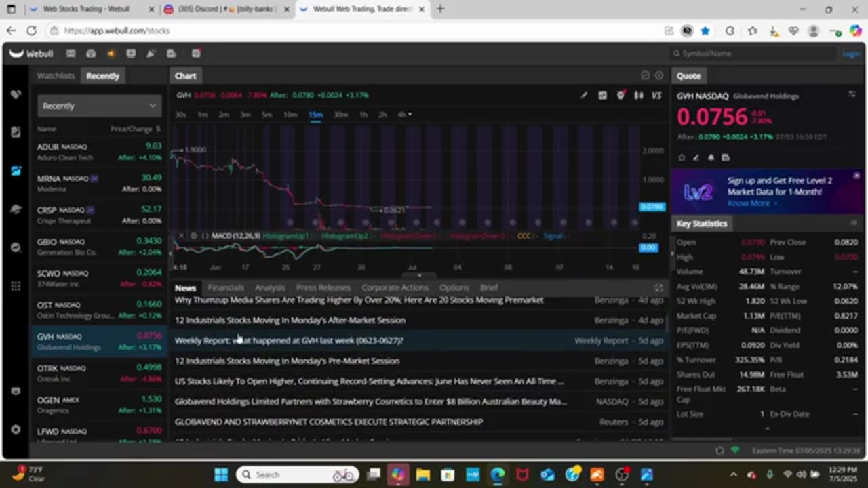
Task: Click the bell alert icon under GVH quote
Action: click(x=711, y=157)
